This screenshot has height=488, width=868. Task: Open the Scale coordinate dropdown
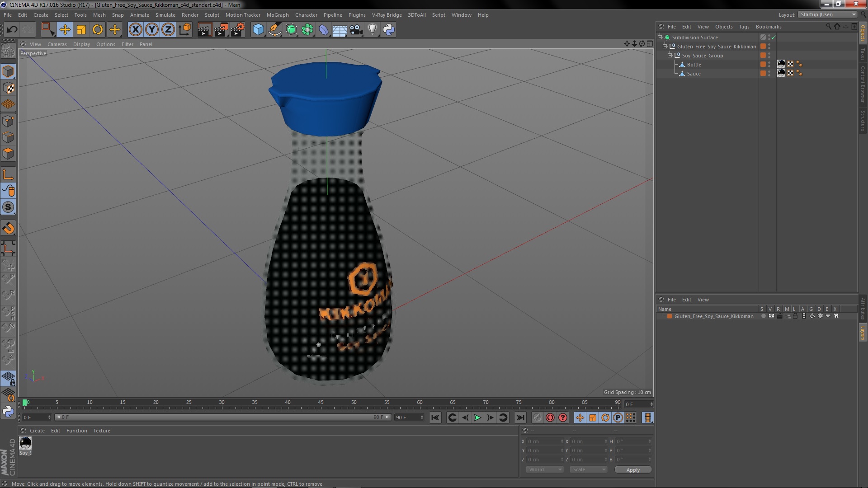[588, 469]
